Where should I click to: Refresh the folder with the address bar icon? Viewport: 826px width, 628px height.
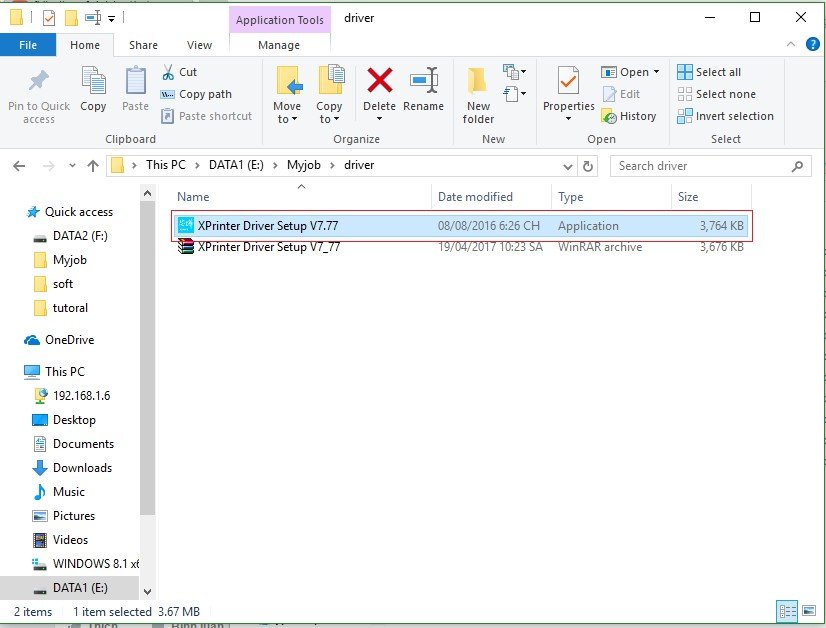588,165
